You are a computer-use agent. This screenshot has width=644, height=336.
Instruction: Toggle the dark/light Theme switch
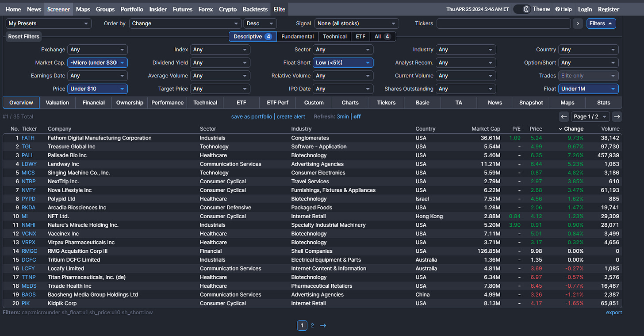point(522,9)
